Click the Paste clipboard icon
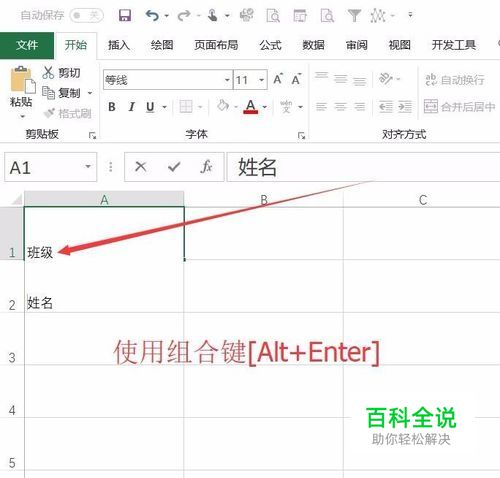500x478 pixels. (x=23, y=79)
